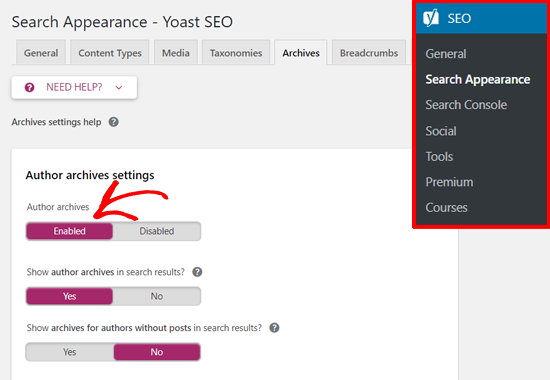Screen dimensions: 550x380
Task: Open Courses in the SEO menu
Action: (447, 208)
